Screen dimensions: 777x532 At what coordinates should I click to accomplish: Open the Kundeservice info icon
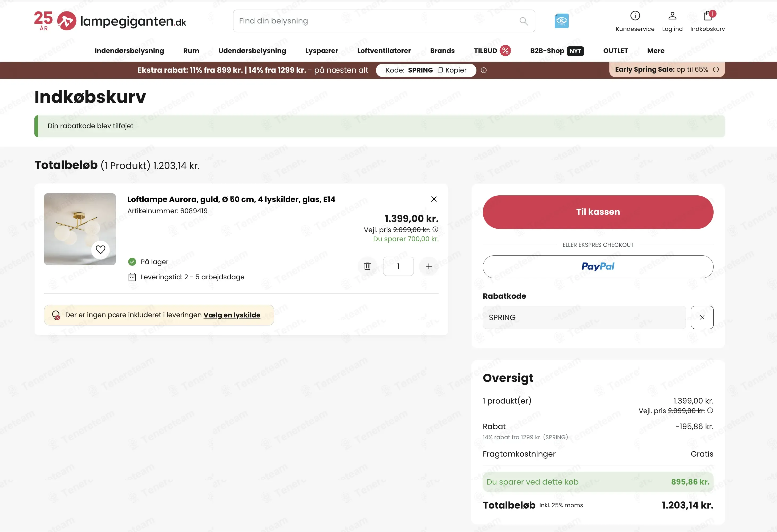pyautogui.click(x=635, y=16)
